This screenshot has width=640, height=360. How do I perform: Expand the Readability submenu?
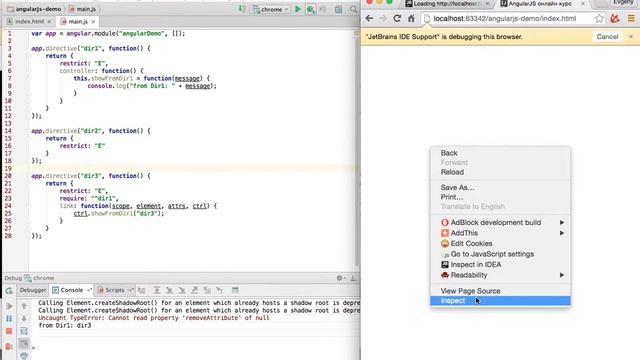500,275
